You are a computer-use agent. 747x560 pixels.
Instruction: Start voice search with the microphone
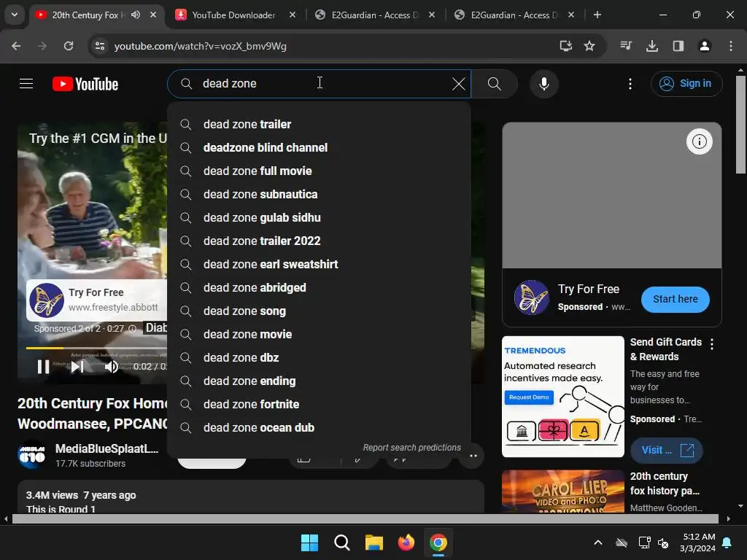coord(543,84)
